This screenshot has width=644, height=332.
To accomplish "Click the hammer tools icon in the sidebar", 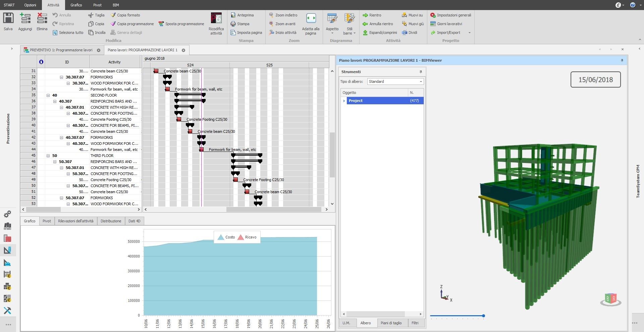I will pos(7,311).
